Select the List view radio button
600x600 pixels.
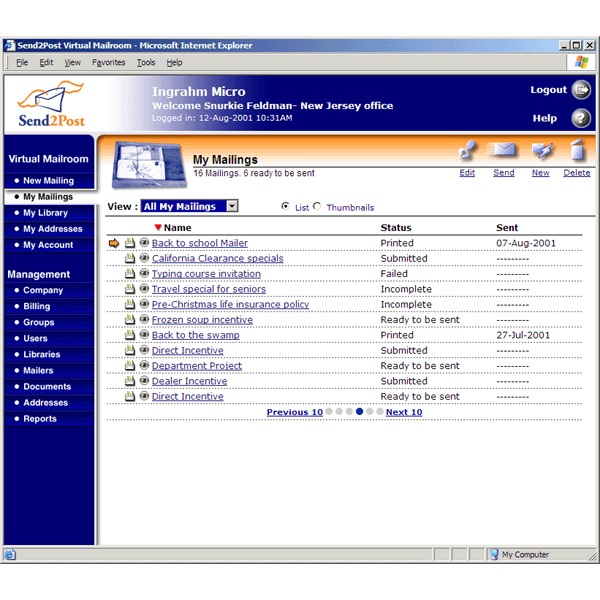[x=285, y=206]
